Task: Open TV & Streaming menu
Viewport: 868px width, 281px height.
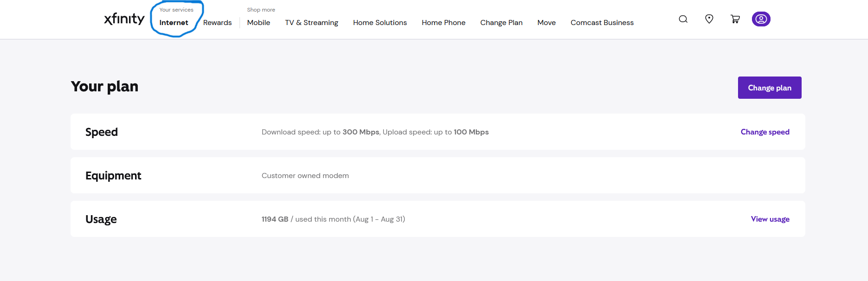Action: [311, 22]
